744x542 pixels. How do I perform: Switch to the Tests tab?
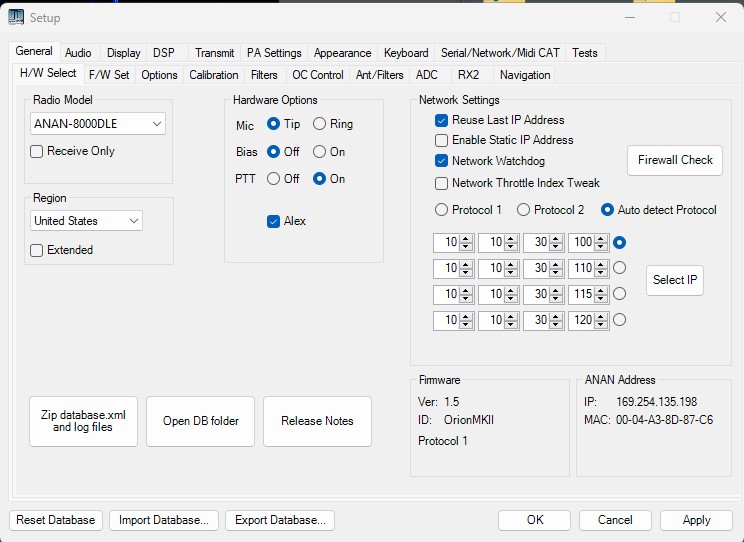585,53
